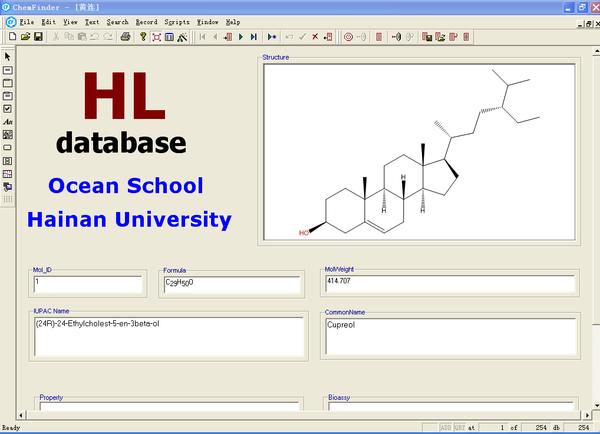Click the red go-to-record icon
Viewport: 600px width, 434px height.
pyautogui.click(x=228, y=37)
